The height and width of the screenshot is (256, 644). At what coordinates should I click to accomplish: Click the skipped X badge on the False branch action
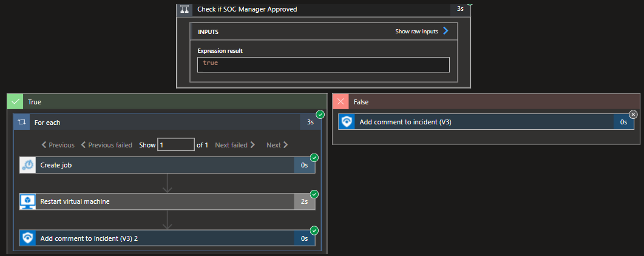point(633,115)
